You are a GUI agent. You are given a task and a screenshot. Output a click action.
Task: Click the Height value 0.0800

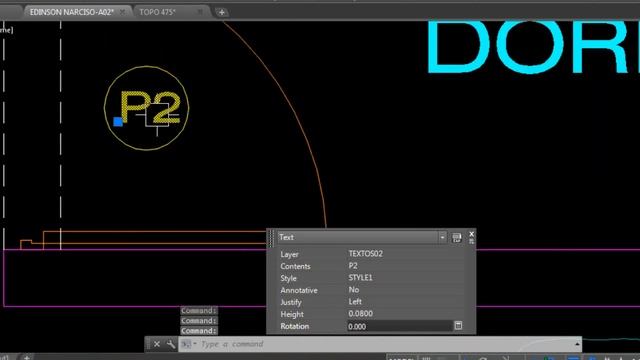click(360, 313)
